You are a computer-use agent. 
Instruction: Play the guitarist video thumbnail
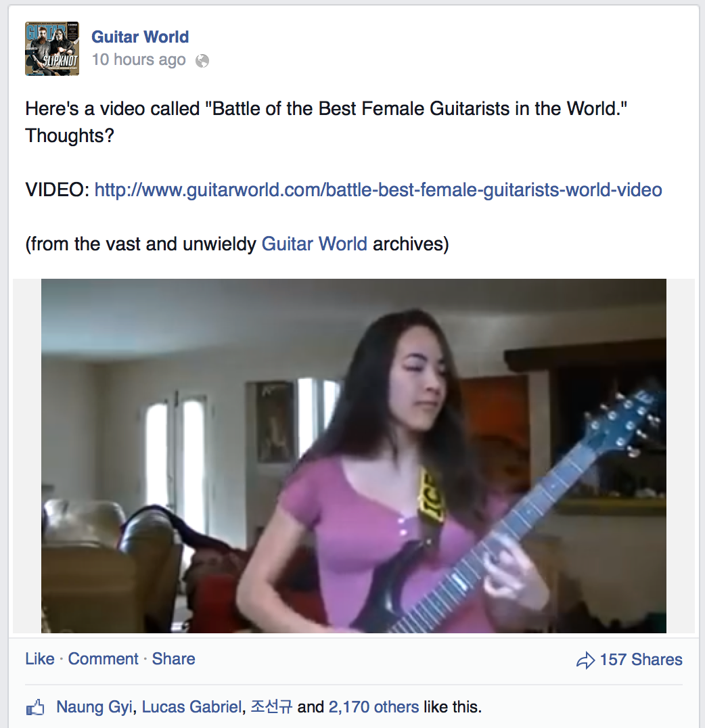click(x=353, y=456)
